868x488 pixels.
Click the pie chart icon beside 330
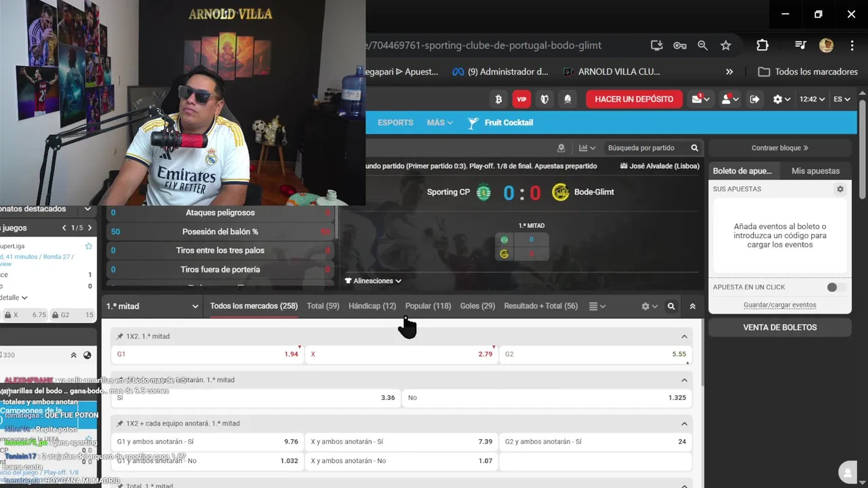tap(87, 355)
